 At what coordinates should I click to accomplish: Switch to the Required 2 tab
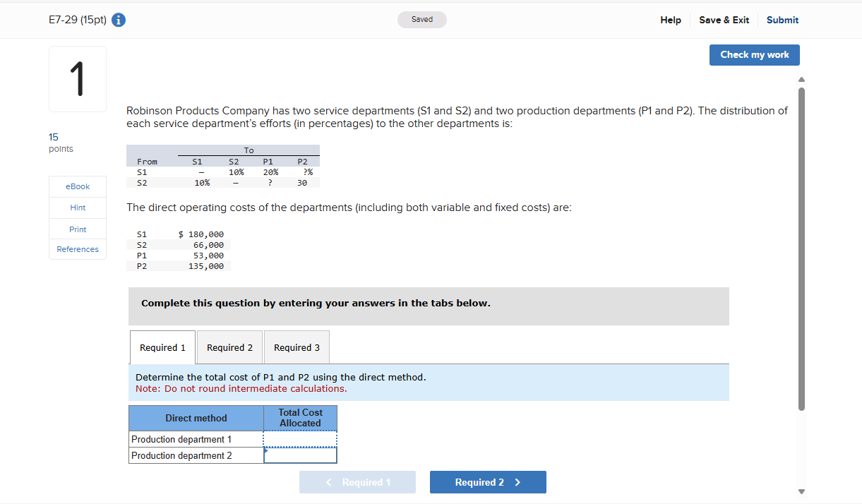coord(229,347)
